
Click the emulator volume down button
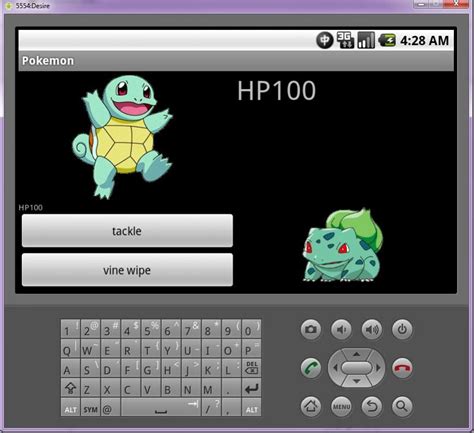click(x=341, y=329)
